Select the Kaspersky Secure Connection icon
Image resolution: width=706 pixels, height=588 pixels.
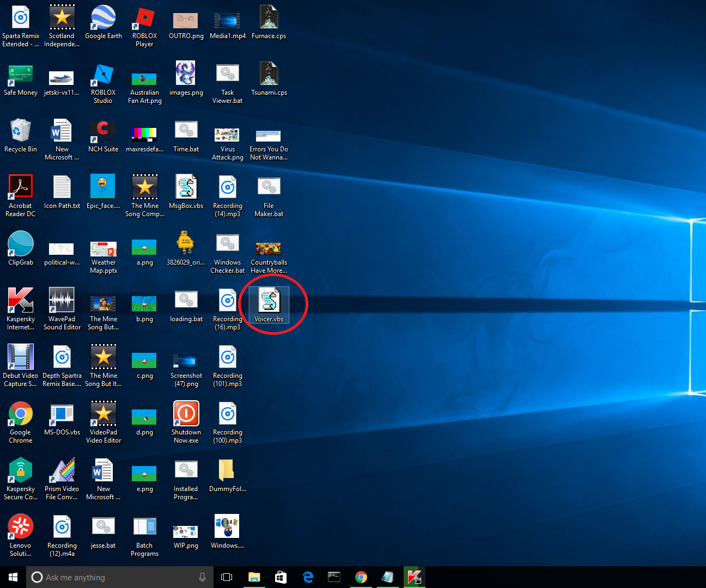pyautogui.click(x=21, y=471)
